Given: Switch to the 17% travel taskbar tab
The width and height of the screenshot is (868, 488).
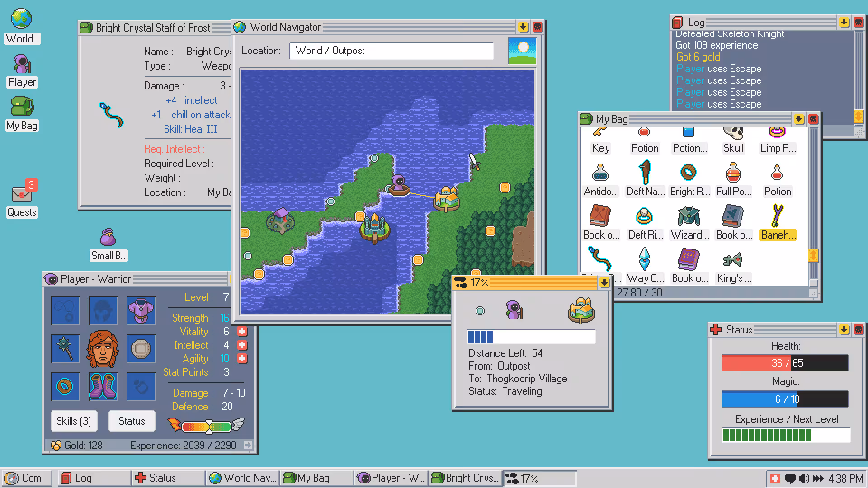Looking at the screenshot, I should [x=540, y=478].
